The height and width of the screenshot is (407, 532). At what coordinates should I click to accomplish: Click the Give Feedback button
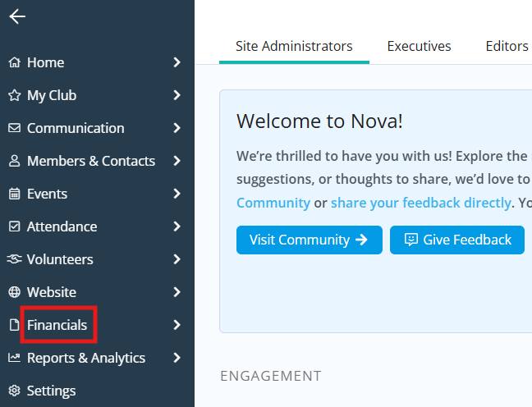coord(457,240)
